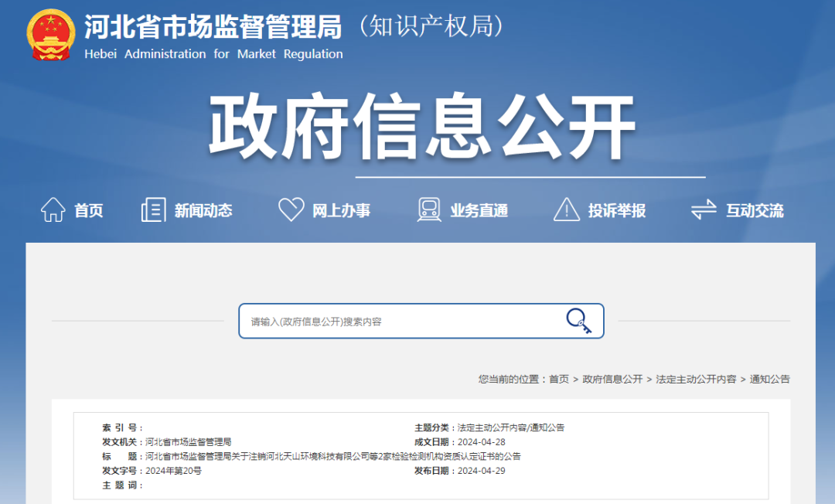Click the national emblem logo
The width and height of the screenshot is (835, 504).
coord(49,34)
